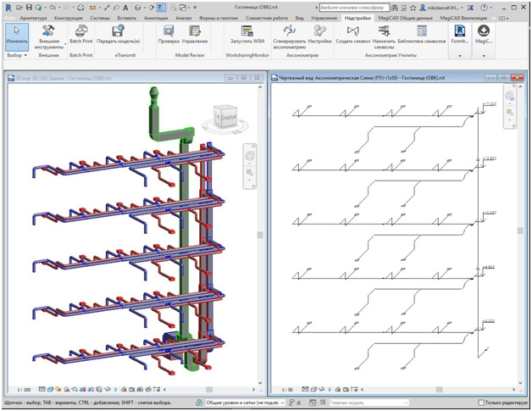This screenshot has width=532, height=411.
Task: Open the MagiCAD panel dropdown arrow
Action: (484, 55)
